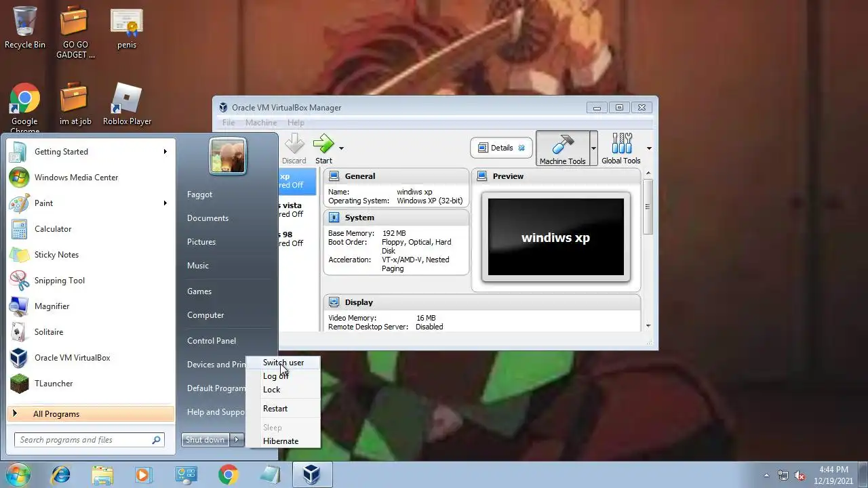Launch Oracle VM VirtualBox from Start menu
The height and width of the screenshot is (488, 868).
[90, 358]
